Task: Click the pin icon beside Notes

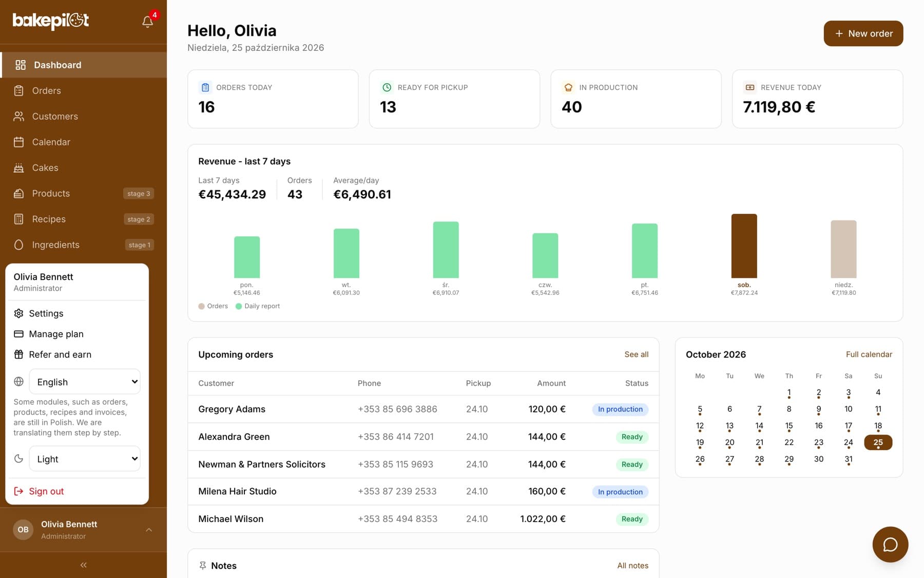Action: [203, 565]
